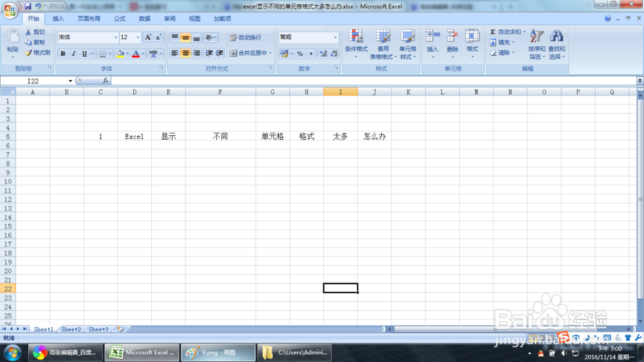
Task: Switch to 数据 ribbon tab
Action: pos(144,19)
